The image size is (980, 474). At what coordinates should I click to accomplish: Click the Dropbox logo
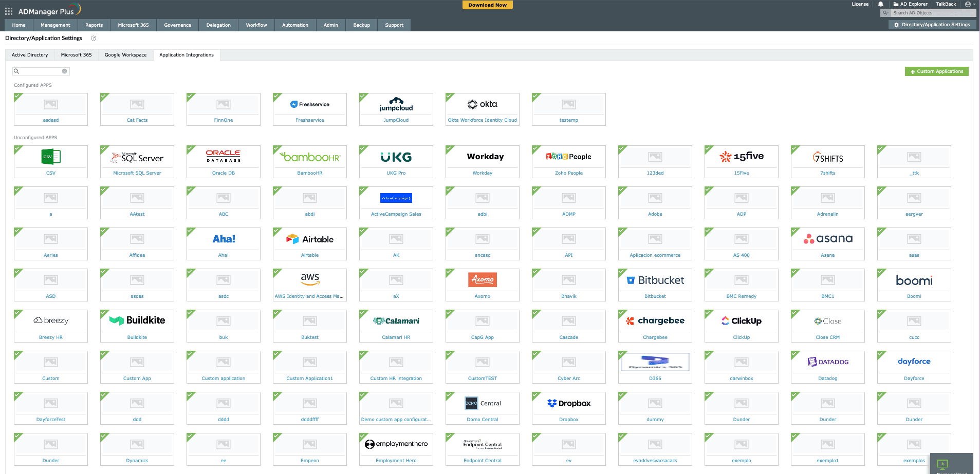point(569,403)
